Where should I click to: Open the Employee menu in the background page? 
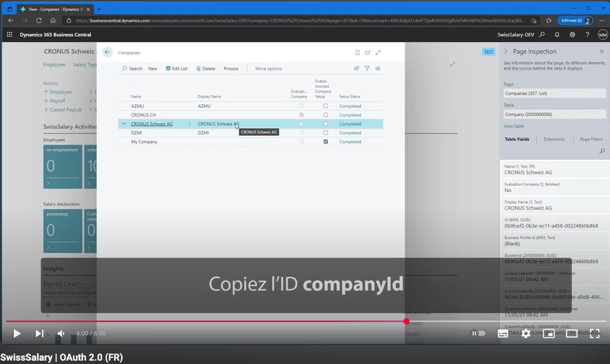pyautogui.click(x=54, y=65)
